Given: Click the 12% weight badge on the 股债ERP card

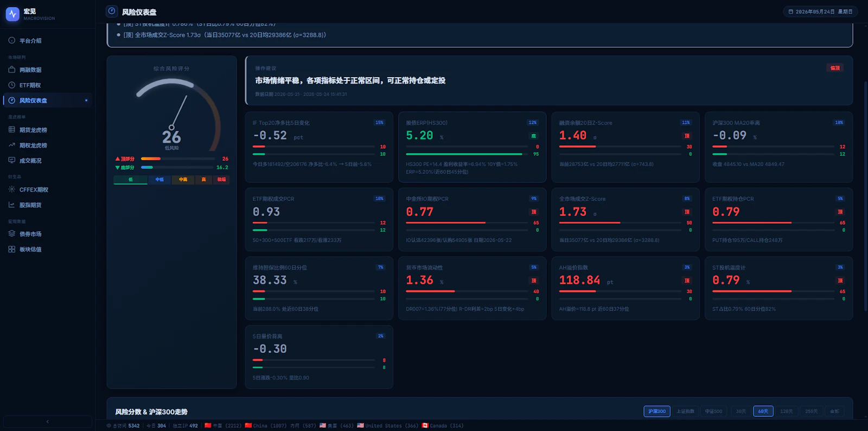Looking at the screenshot, I should (x=533, y=123).
